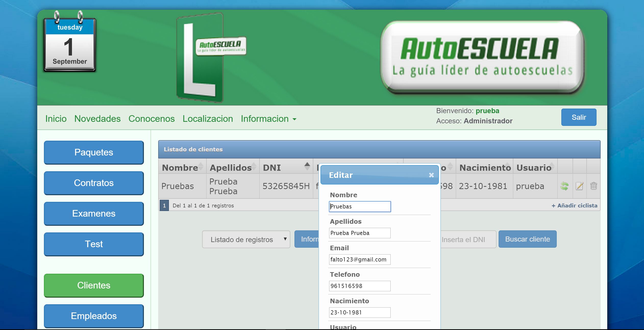Open the Informacion dropdown menu
644x330 pixels.
pyautogui.click(x=268, y=119)
